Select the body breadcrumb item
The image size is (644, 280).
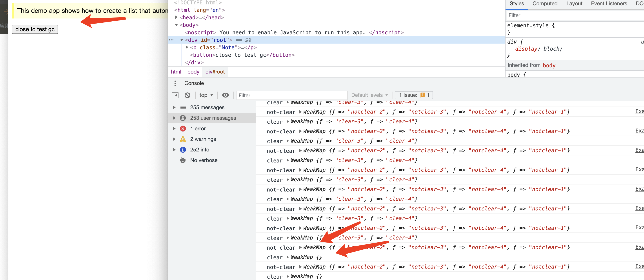[x=193, y=72]
